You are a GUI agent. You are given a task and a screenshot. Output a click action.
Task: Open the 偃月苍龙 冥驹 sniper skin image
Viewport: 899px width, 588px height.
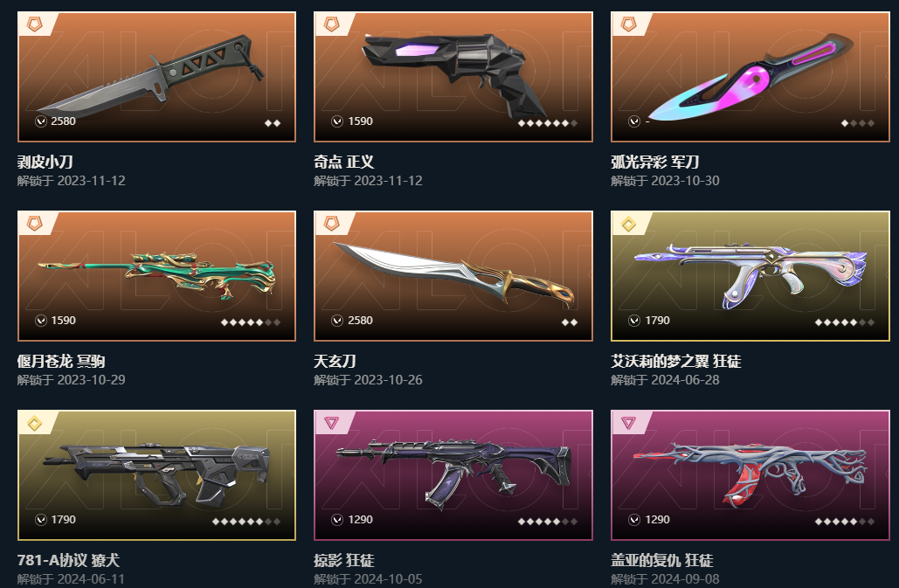tap(156, 276)
